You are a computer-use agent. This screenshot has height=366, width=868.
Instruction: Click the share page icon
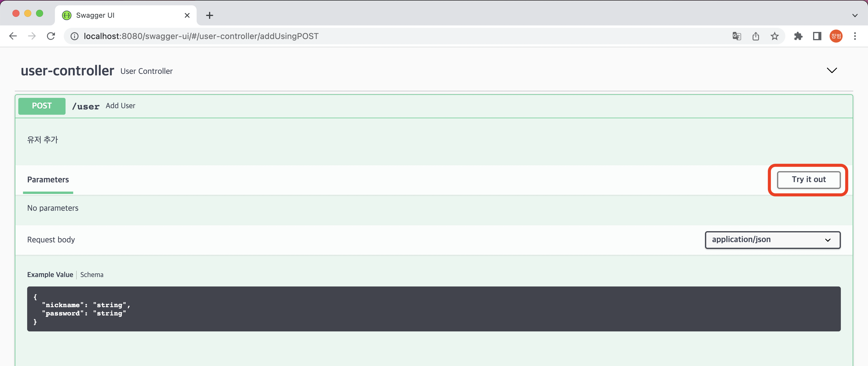tap(756, 36)
